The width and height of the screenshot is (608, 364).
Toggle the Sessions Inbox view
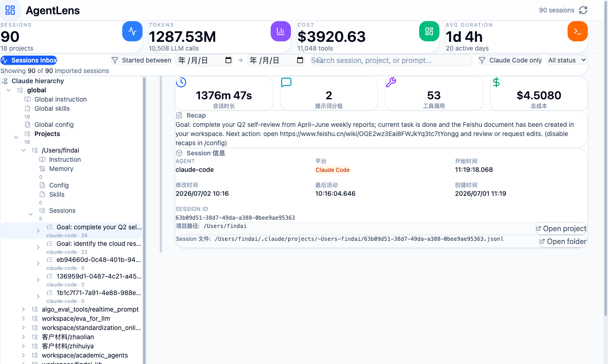click(x=29, y=60)
